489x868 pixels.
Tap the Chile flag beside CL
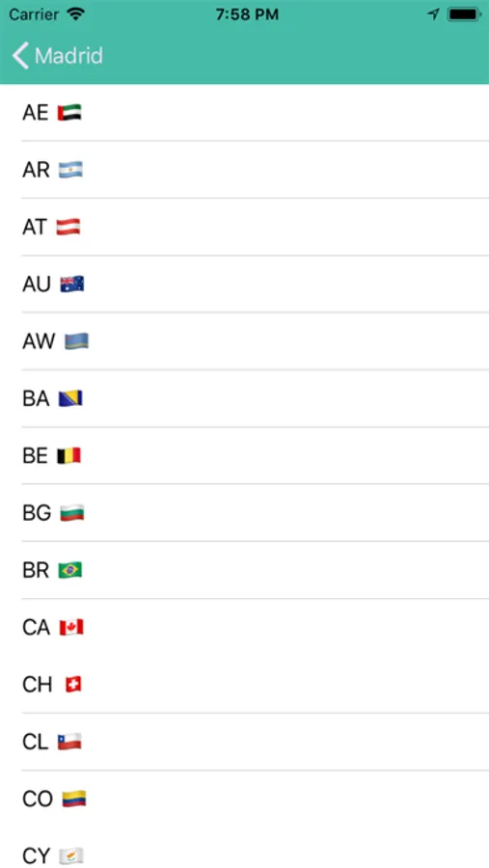pyautogui.click(x=69, y=742)
